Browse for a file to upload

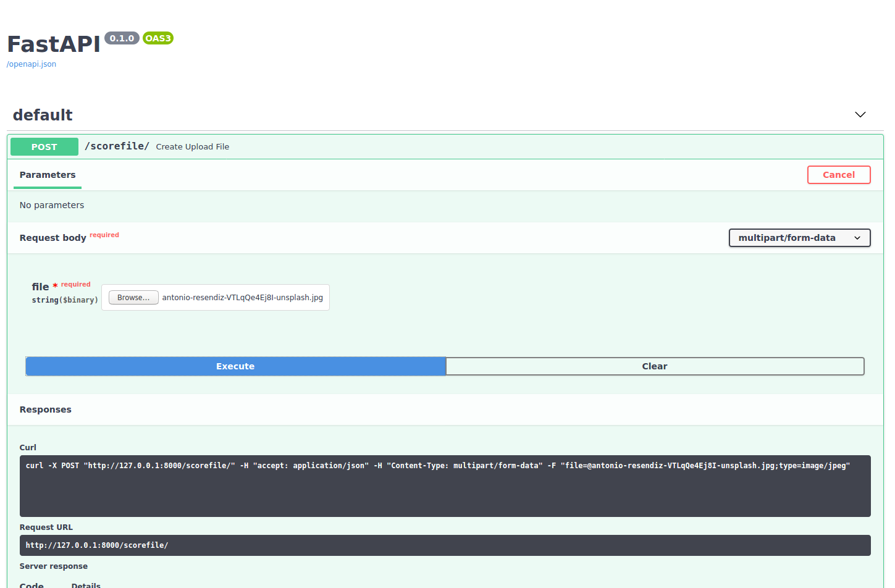pos(133,298)
